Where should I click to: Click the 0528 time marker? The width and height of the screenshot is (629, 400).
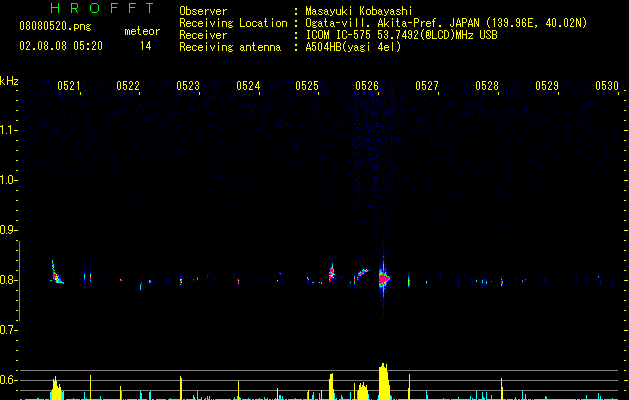click(487, 86)
